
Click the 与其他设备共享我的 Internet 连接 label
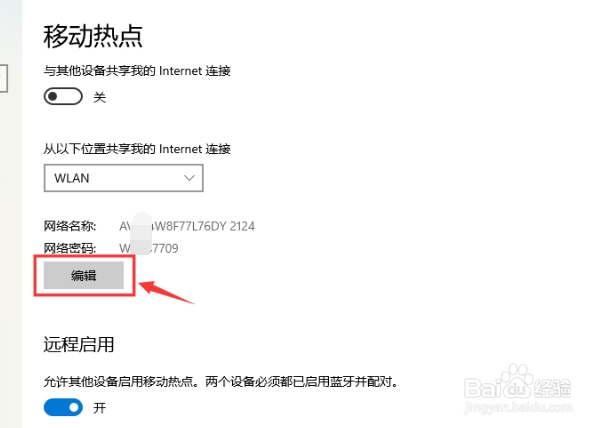[x=137, y=71]
